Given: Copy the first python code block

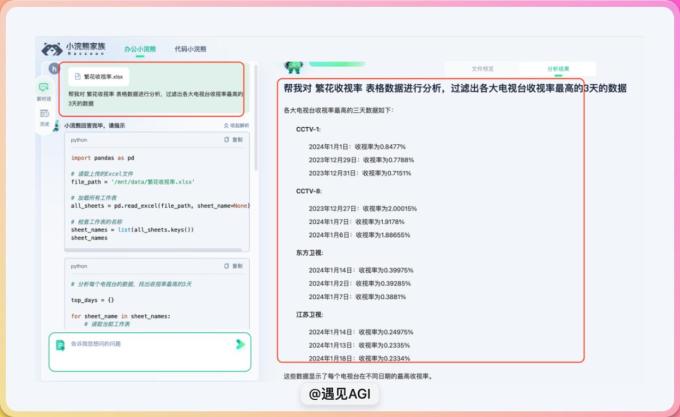Looking at the screenshot, I should 233,140.
